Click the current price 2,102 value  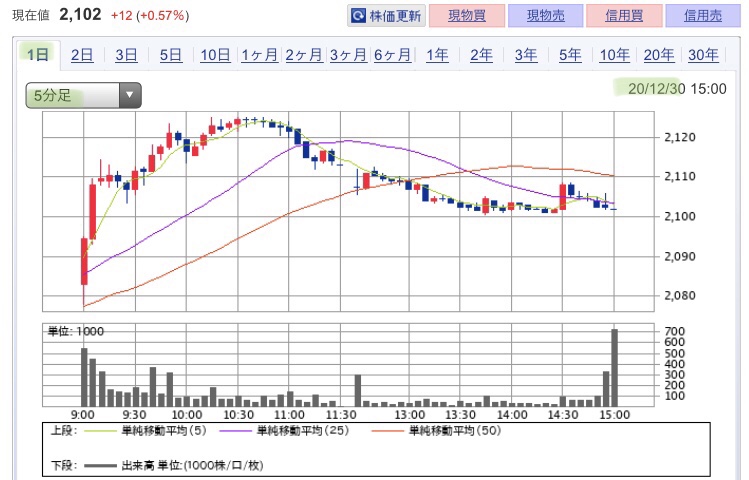(80, 14)
